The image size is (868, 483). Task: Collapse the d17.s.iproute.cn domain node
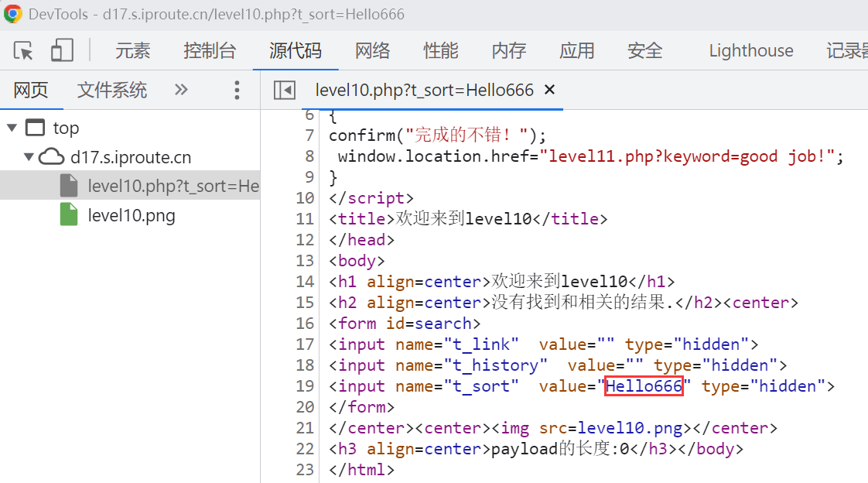coord(29,157)
